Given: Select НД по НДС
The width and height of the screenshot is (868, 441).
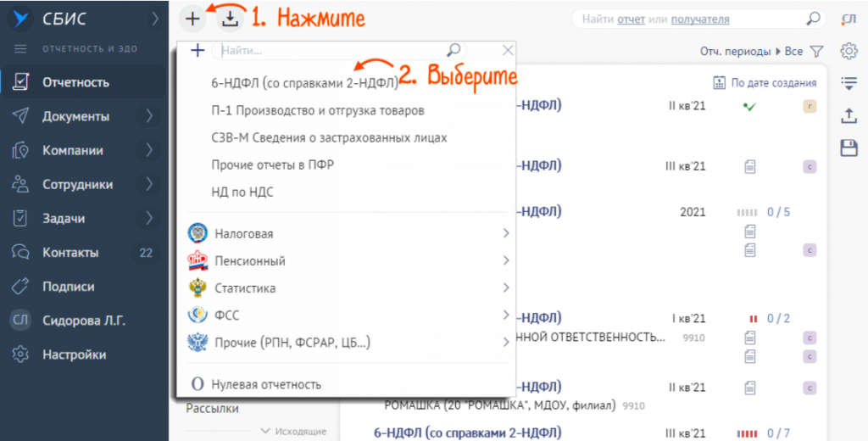Looking at the screenshot, I should 242,193.
